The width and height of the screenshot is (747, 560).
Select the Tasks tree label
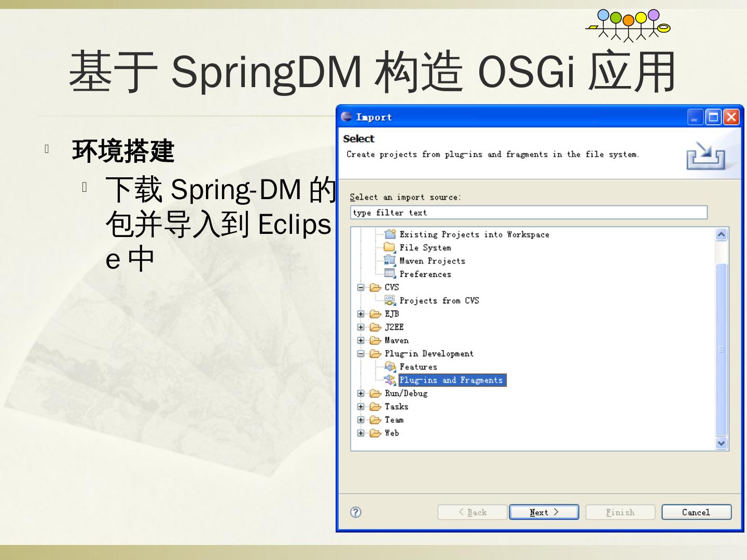click(x=396, y=407)
